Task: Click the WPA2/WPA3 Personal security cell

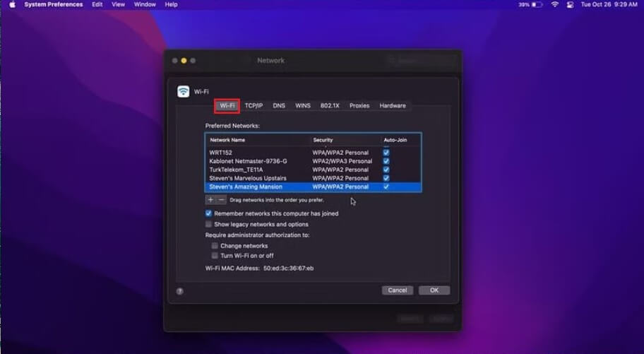Action: (x=342, y=161)
